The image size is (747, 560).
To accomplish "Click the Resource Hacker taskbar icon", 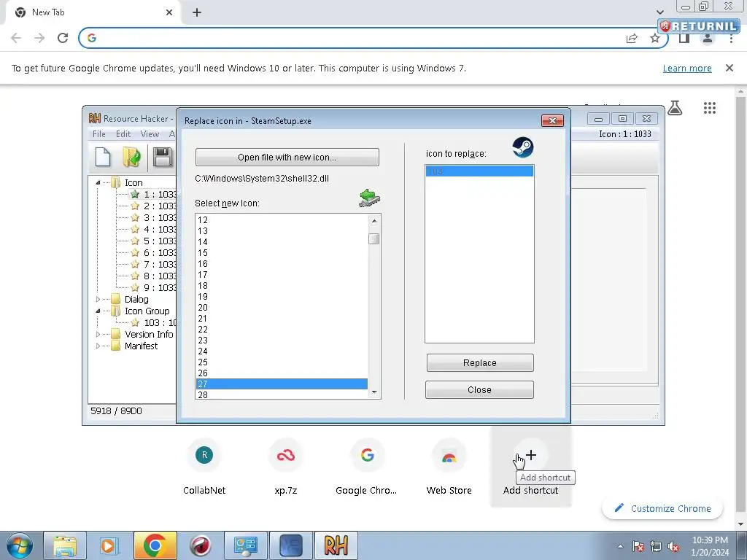I will click(336, 545).
